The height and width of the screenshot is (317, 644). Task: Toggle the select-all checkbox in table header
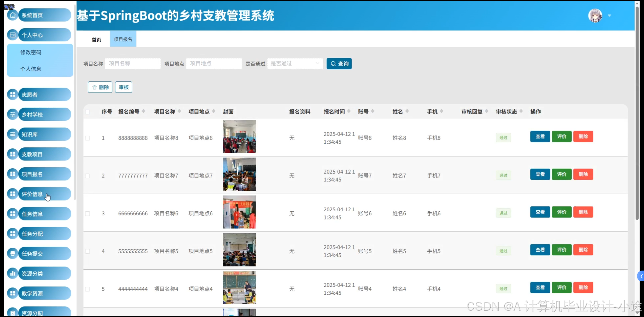pos(87,112)
